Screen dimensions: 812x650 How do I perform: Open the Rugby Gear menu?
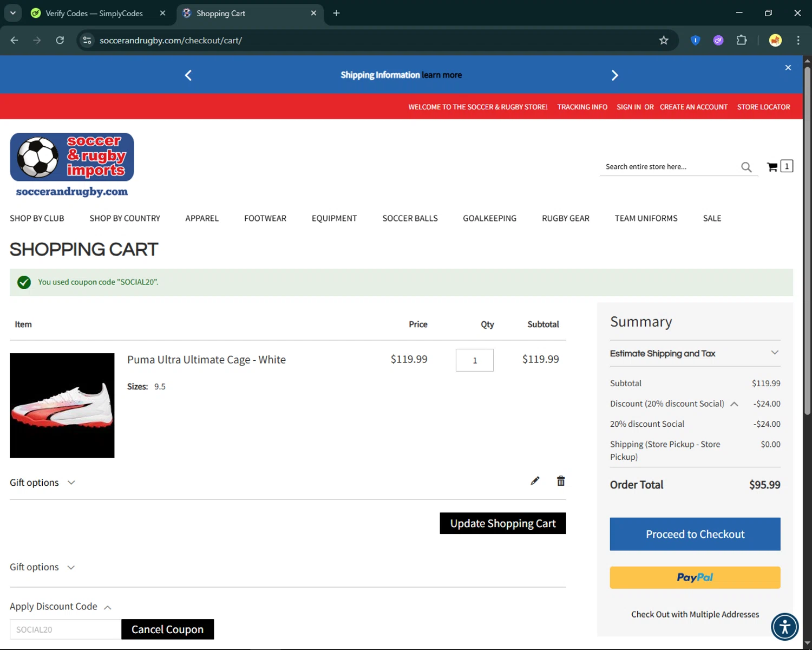click(566, 218)
